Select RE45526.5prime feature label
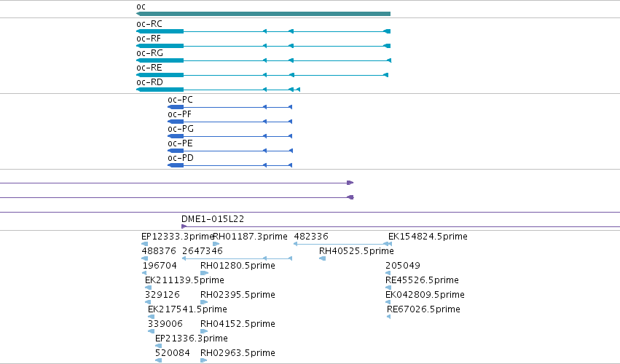Image resolution: width=620 pixels, height=364 pixels. (x=422, y=280)
